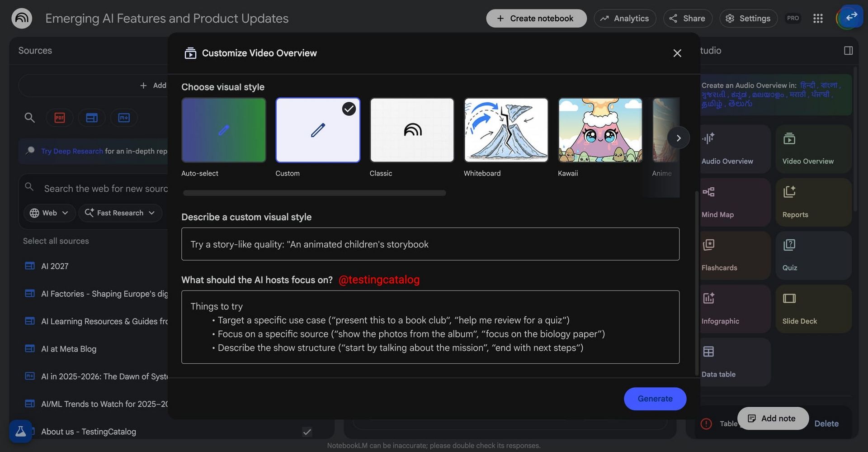Open the Mind Map tile
This screenshot has width=868, height=452.
735,202
